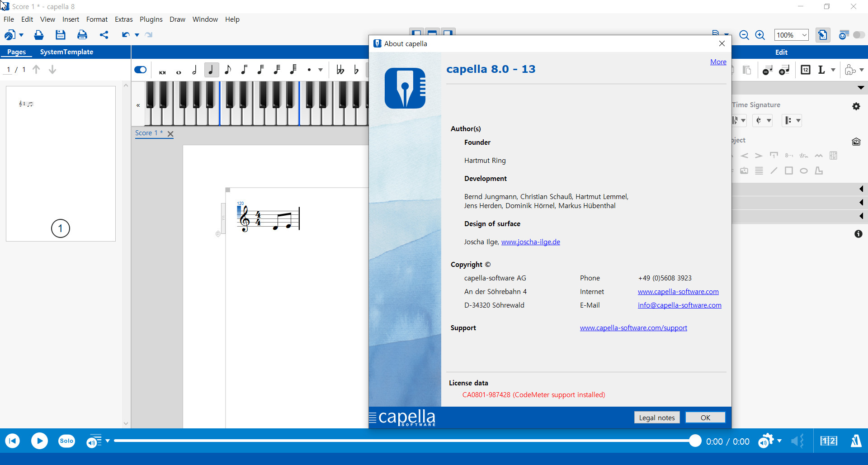868x465 pixels.
Task: Toggle the view mode switch at top right
Action: click(x=859, y=35)
